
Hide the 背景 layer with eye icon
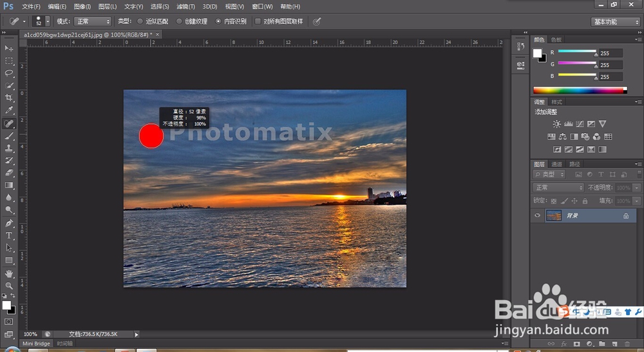(x=537, y=215)
